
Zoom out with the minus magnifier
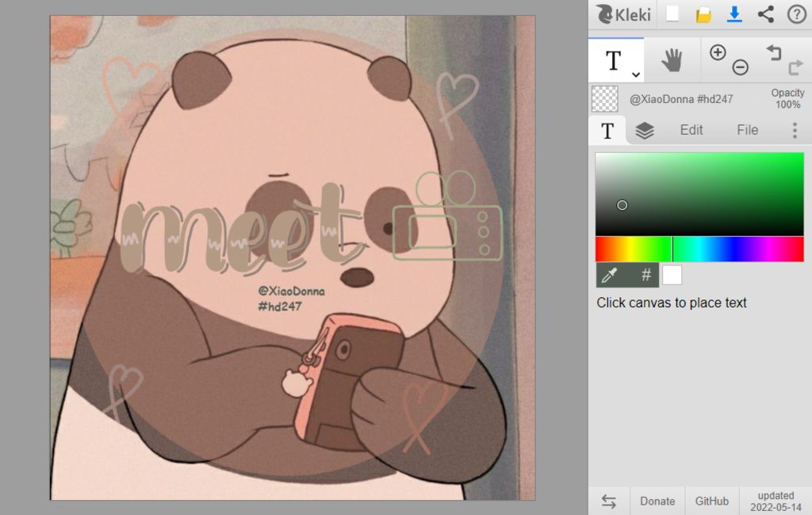coord(740,67)
